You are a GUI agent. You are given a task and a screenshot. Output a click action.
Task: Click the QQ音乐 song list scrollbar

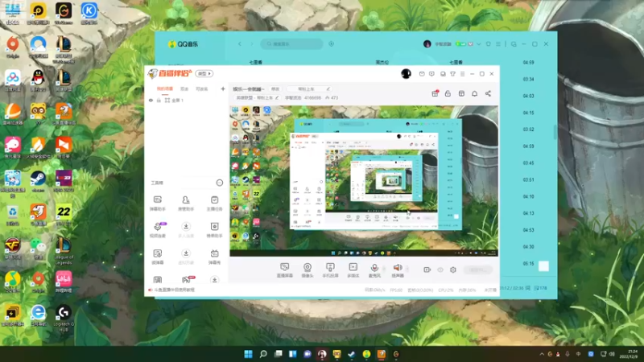point(555,132)
